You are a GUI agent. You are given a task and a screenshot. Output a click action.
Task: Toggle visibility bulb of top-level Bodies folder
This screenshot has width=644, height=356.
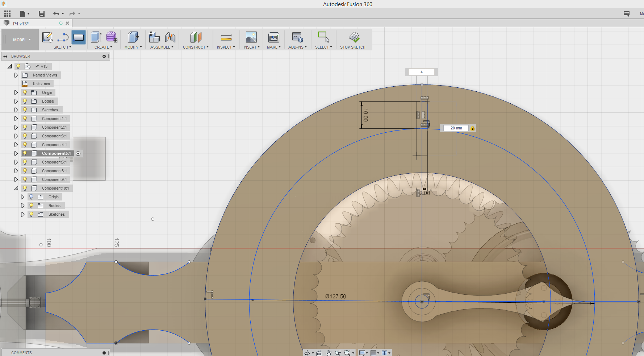[25, 101]
